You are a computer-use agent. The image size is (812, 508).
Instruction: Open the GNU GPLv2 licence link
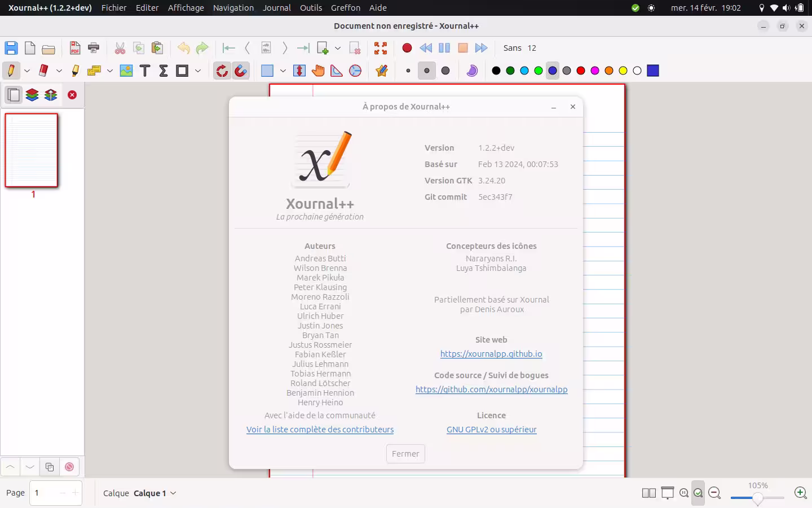click(x=492, y=430)
